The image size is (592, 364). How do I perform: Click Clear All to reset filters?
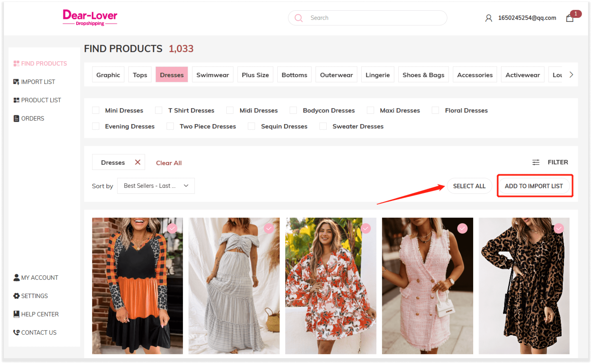coord(169,163)
